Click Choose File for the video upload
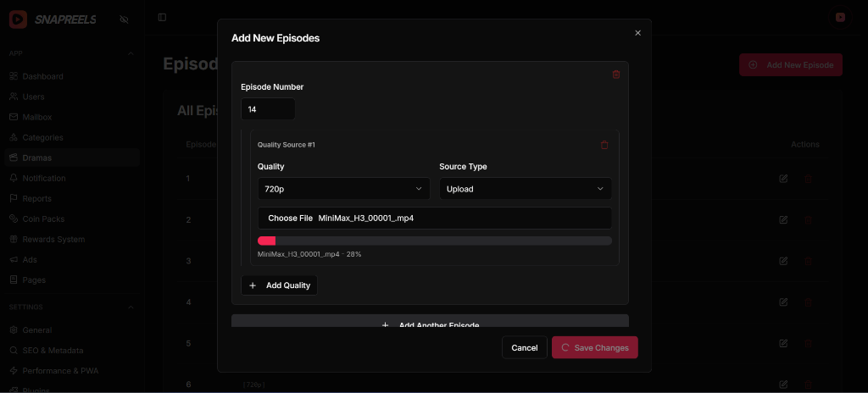 click(290, 218)
